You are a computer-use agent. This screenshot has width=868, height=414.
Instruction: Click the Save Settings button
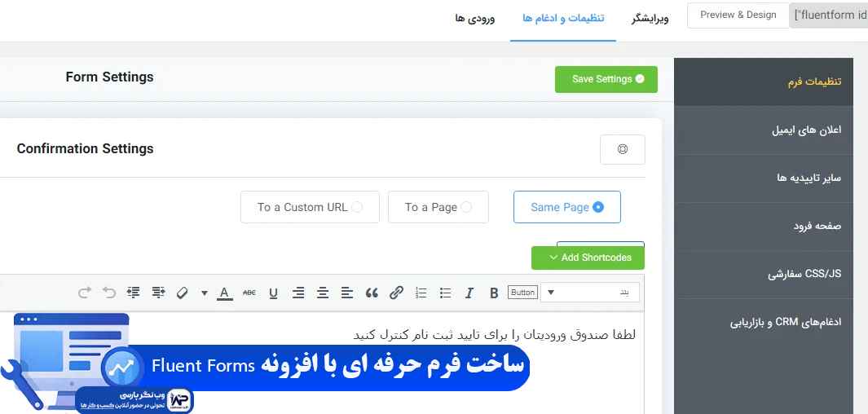point(606,79)
